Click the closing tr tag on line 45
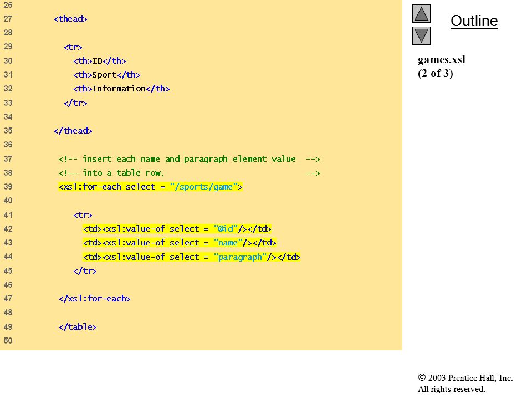This screenshot has width=532, height=399. pos(85,271)
